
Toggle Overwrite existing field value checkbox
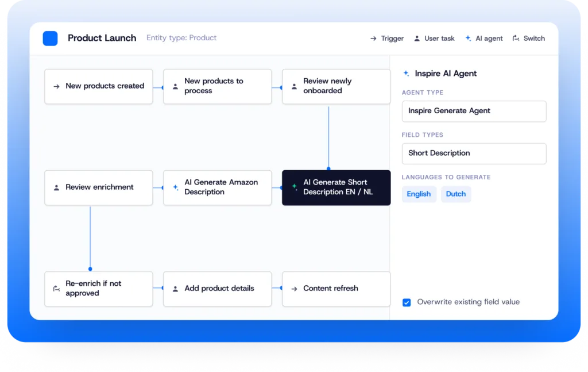pos(407,302)
